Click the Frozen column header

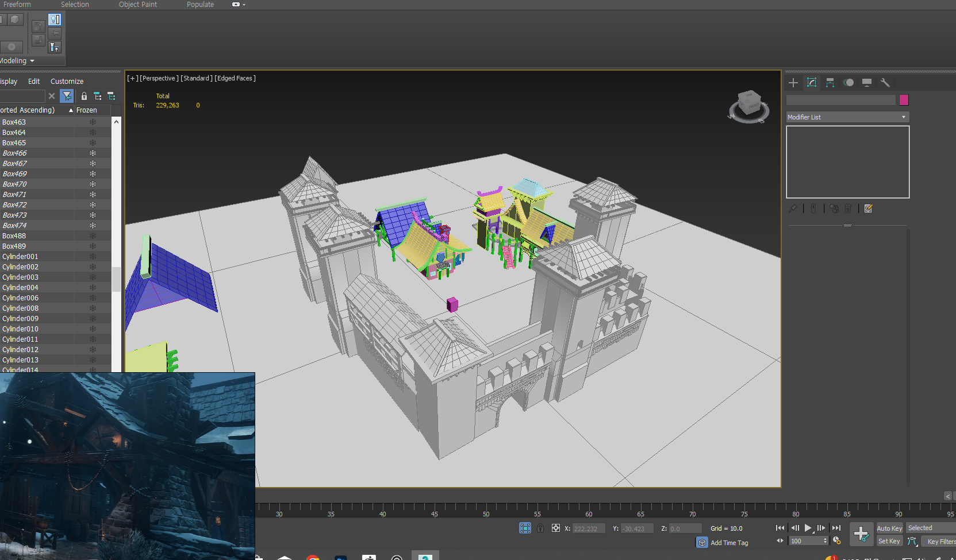pyautogui.click(x=93, y=110)
